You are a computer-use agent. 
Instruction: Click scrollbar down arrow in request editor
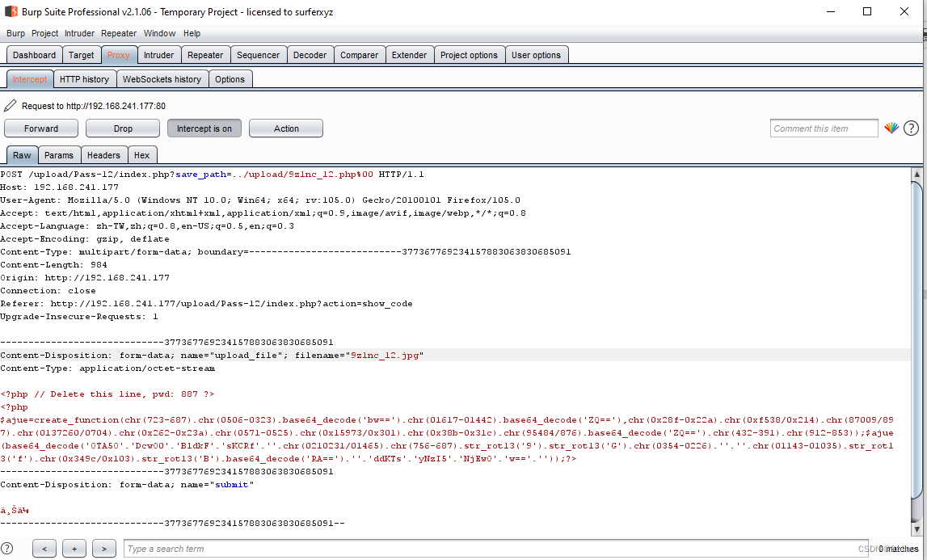click(x=917, y=530)
